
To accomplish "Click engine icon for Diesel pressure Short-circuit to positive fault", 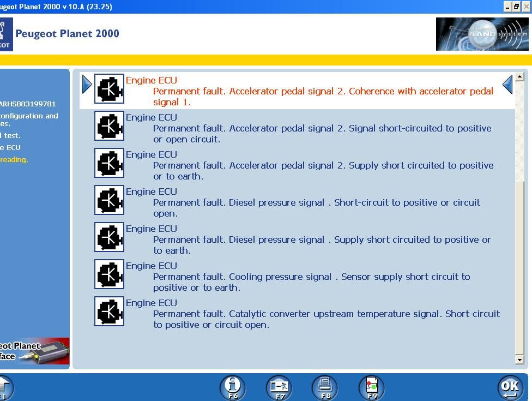I will click(x=109, y=200).
